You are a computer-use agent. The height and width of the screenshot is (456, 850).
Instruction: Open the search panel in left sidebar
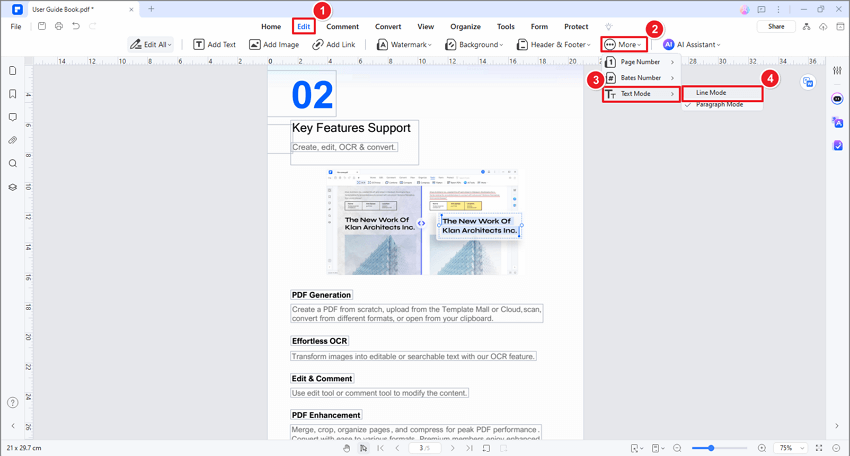point(12,164)
